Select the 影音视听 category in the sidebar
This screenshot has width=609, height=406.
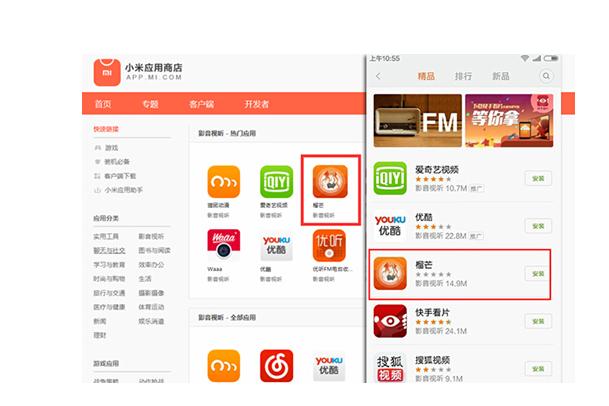click(x=151, y=236)
